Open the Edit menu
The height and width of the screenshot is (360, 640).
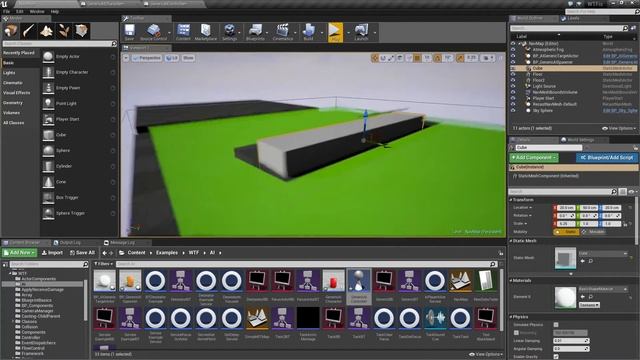tap(20, 11)
